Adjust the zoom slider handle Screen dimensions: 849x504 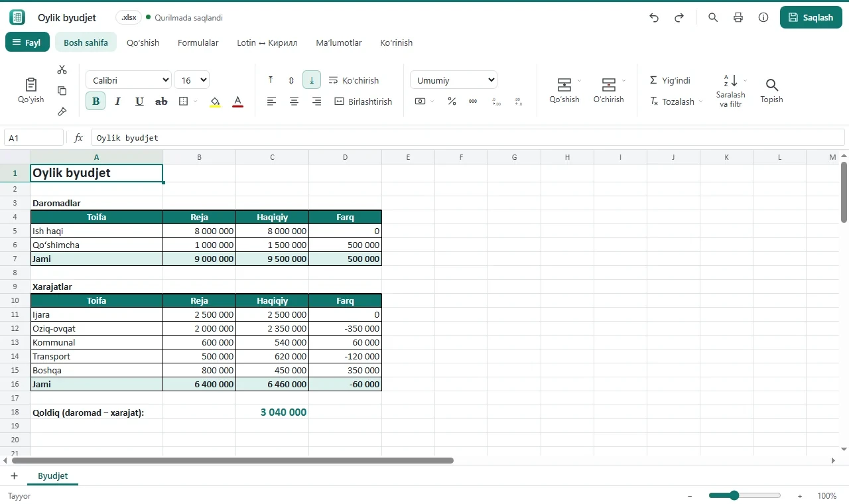click(734, 495)
